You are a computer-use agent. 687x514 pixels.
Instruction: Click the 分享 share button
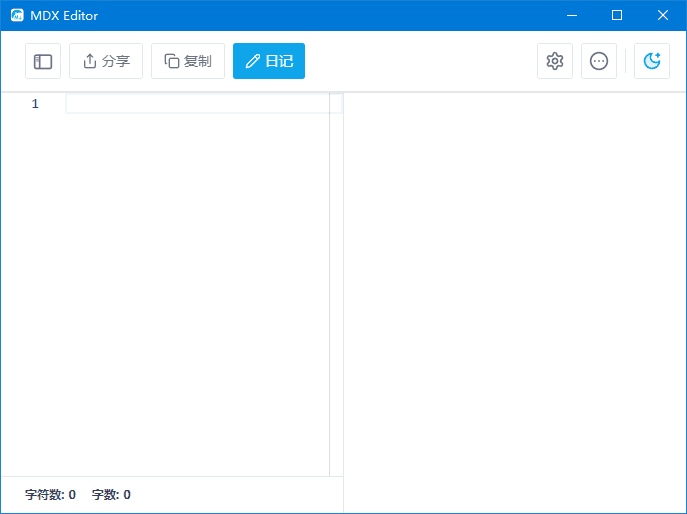tap(106, 61)
